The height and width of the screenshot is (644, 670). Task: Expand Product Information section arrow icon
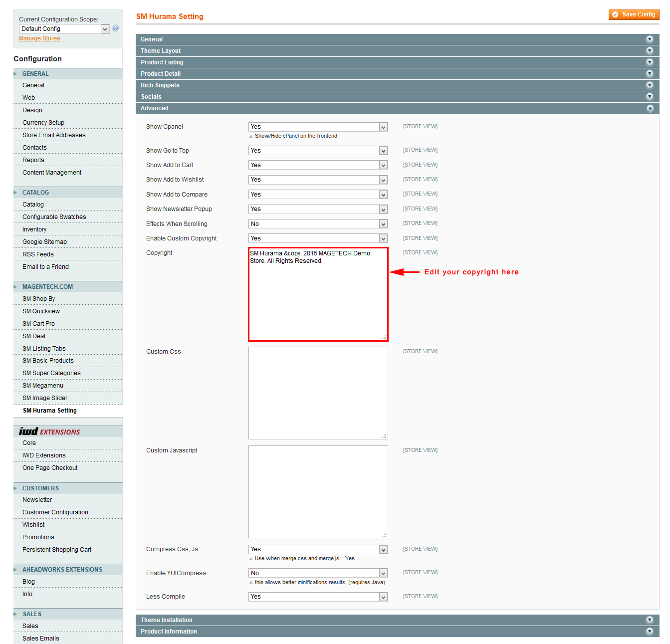(650, 631)
